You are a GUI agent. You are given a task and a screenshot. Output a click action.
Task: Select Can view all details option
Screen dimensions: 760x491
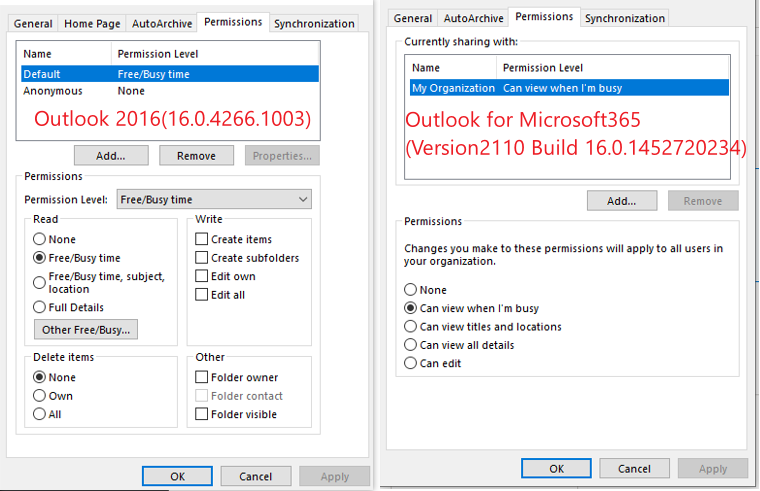click(x=459, y=345)
